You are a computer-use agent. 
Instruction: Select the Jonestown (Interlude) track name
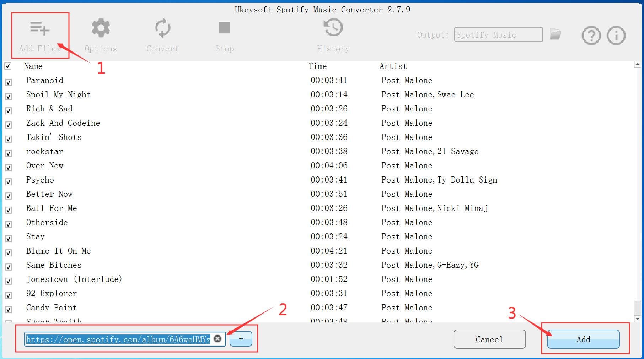tap(74, 279)
